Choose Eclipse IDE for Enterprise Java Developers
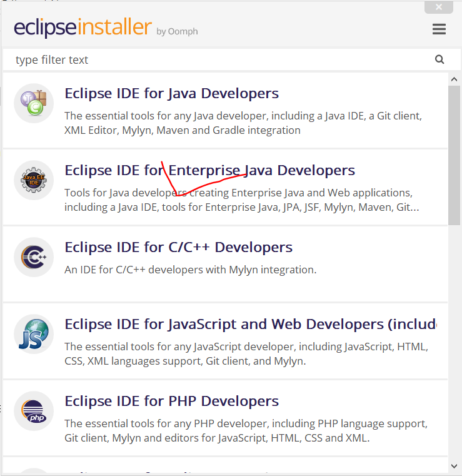 tap(209, 170)
